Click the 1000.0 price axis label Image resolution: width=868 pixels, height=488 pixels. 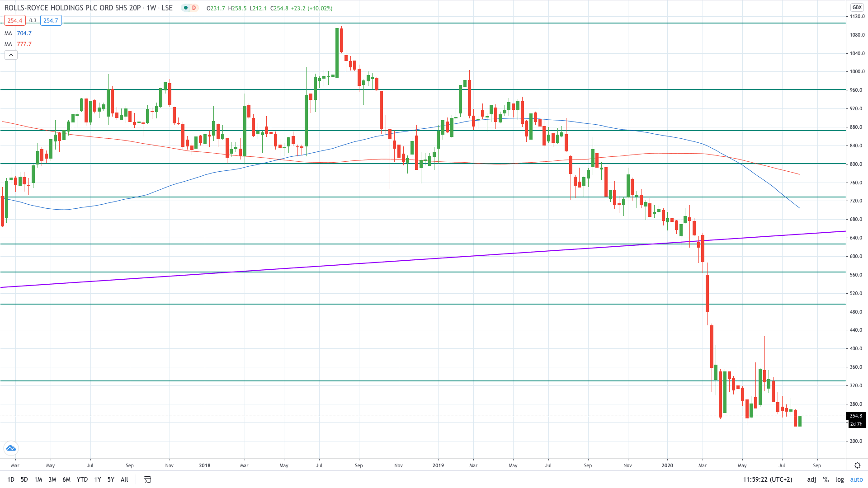pyautogui.click(x=857, y=71)
